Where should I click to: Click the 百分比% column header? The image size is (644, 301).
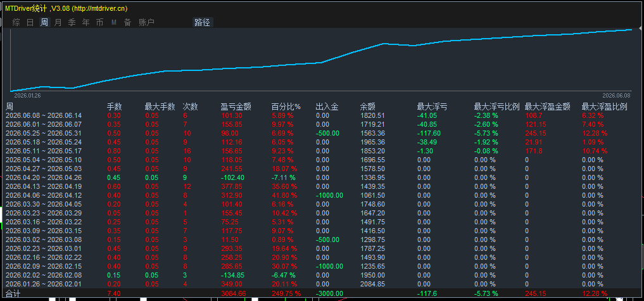pos(286,107)
